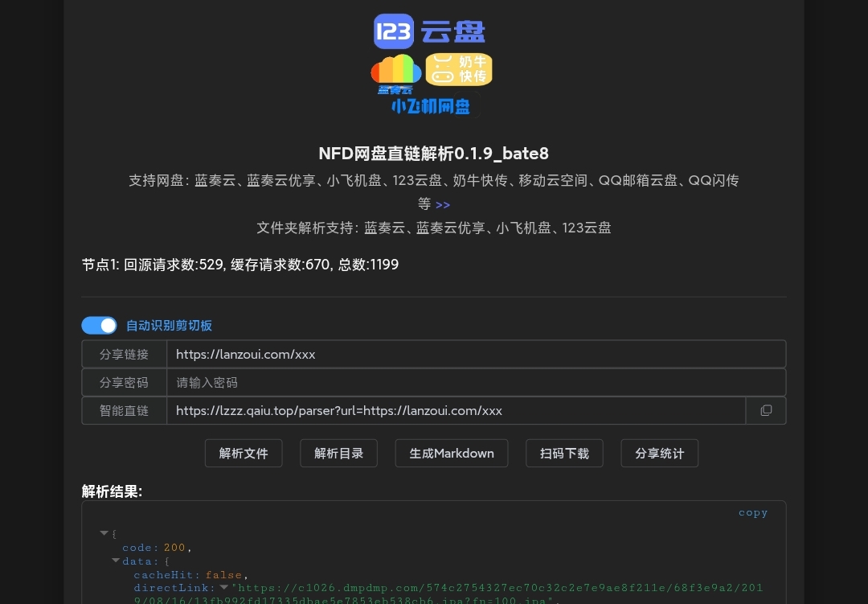
Task: Open the >> more supported drives link
Action: (443, 204)
